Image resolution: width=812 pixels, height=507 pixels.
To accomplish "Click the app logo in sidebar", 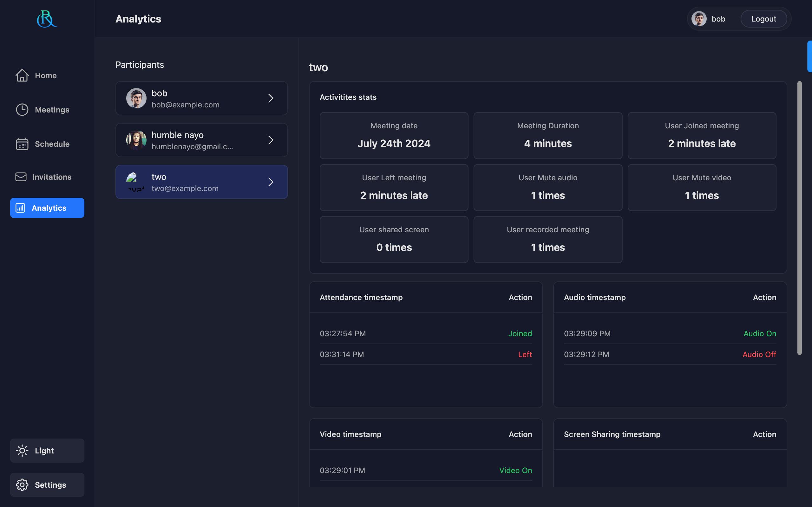I will [47, 19].
